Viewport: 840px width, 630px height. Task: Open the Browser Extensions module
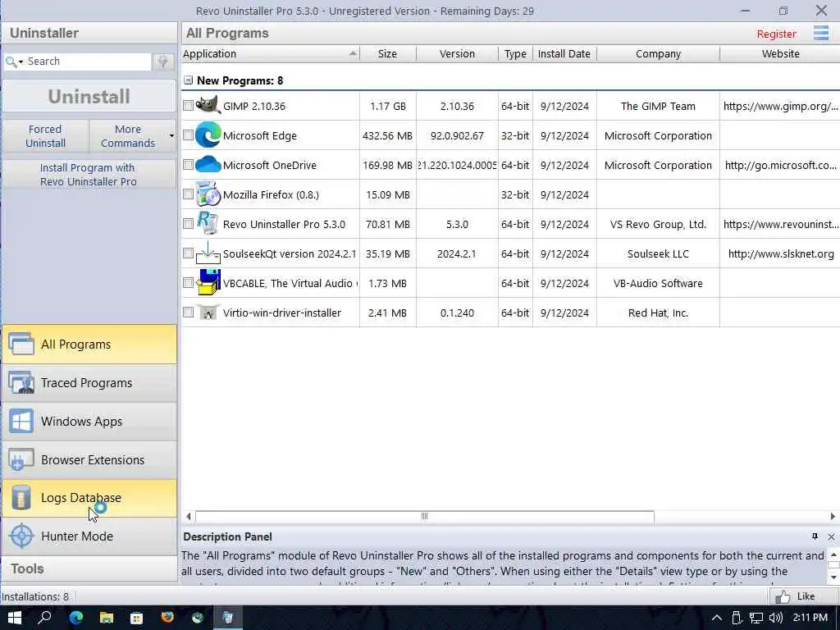89,459
